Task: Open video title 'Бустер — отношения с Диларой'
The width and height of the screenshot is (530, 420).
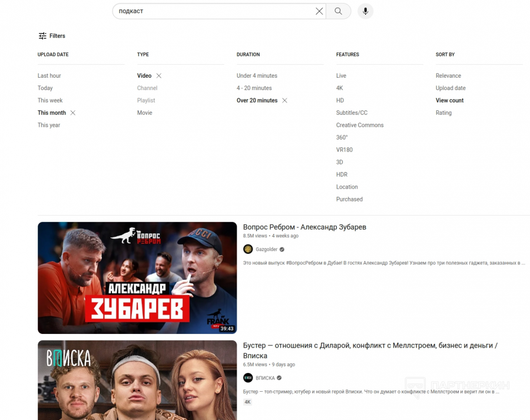Action: 370,350
